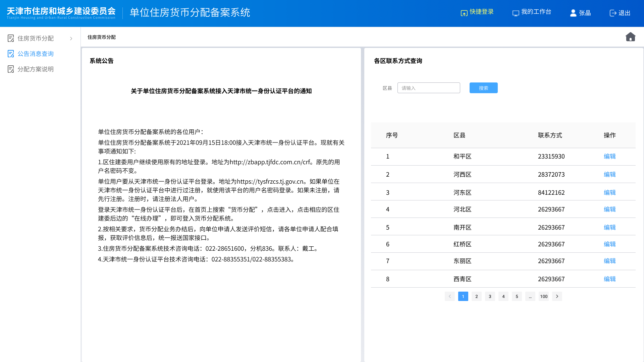Click the 河西区 district cell
Image resolution: width=644 pixels, height=362 pixels.
[463, 174]
